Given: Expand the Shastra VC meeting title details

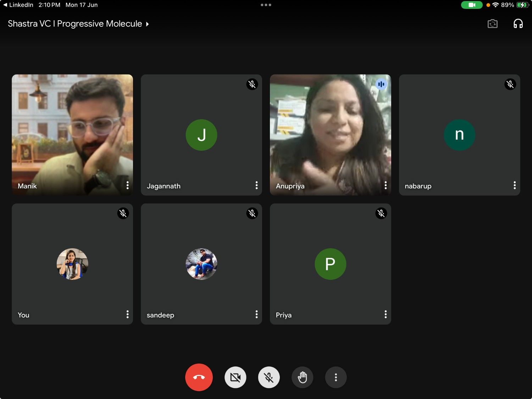Looking at the screenshot, I should tap(78, 24).
